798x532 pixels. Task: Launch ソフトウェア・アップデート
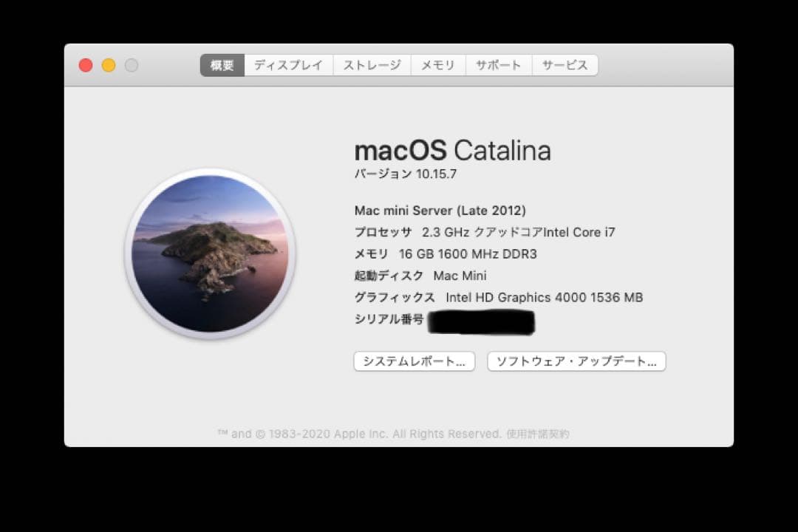pos(576,361)
